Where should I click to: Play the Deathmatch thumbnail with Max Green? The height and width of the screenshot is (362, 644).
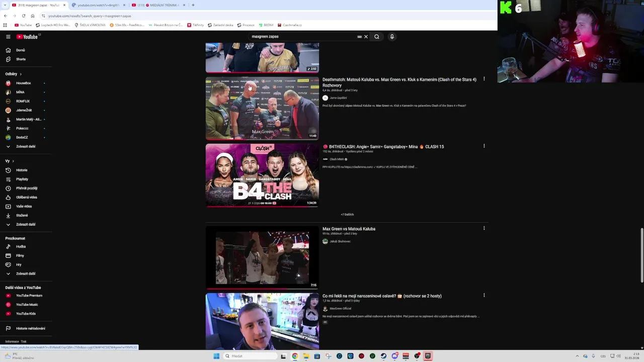click(262, 108)
